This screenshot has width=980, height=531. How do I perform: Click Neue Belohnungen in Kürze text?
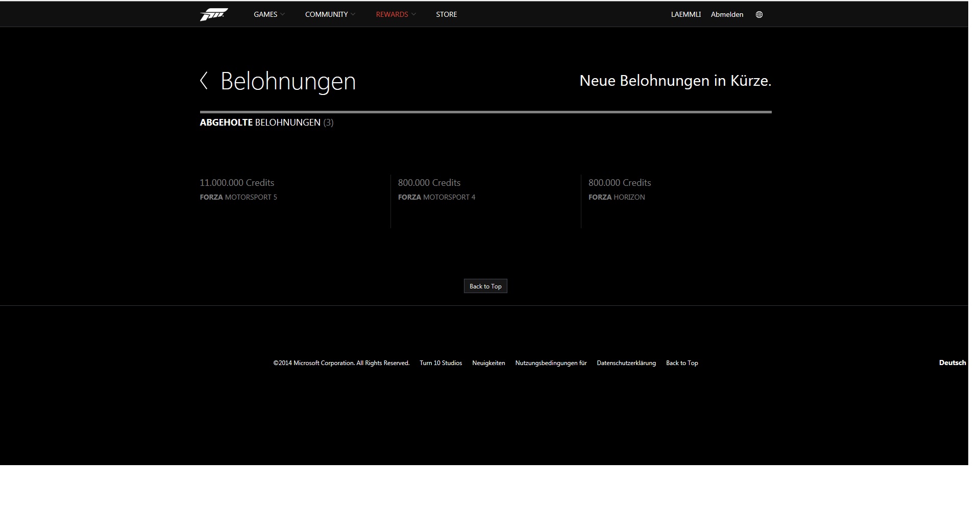tap(675, 81)
